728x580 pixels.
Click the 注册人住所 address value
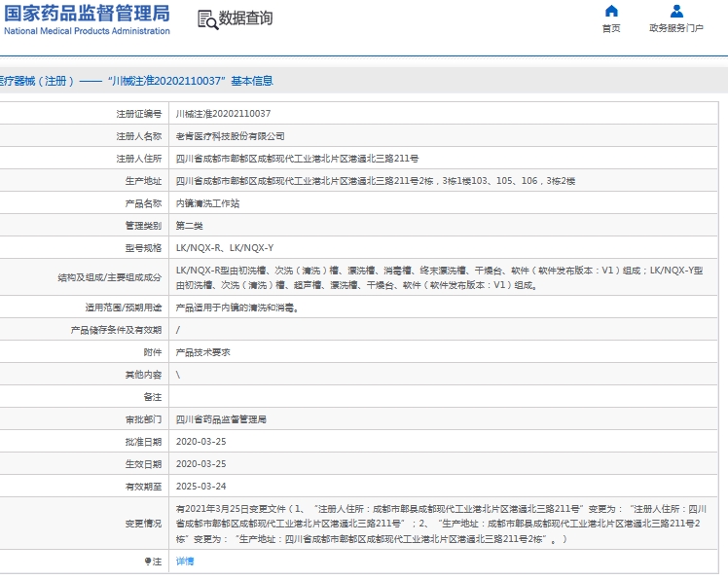point(297,159)
